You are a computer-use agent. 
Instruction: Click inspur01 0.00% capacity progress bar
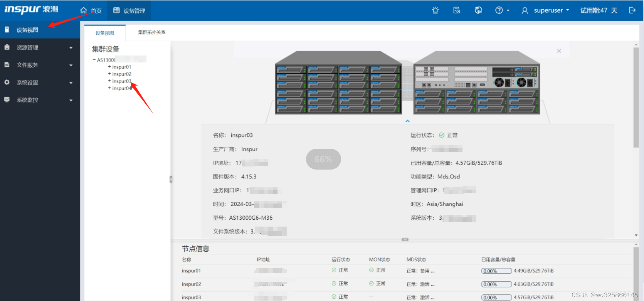coord(496,271)
